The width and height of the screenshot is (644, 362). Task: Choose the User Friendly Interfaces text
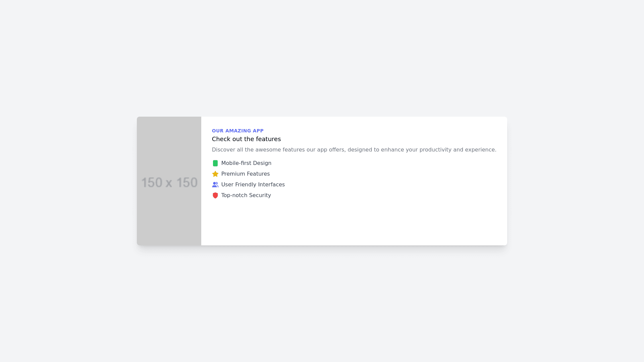pos(253,185)
